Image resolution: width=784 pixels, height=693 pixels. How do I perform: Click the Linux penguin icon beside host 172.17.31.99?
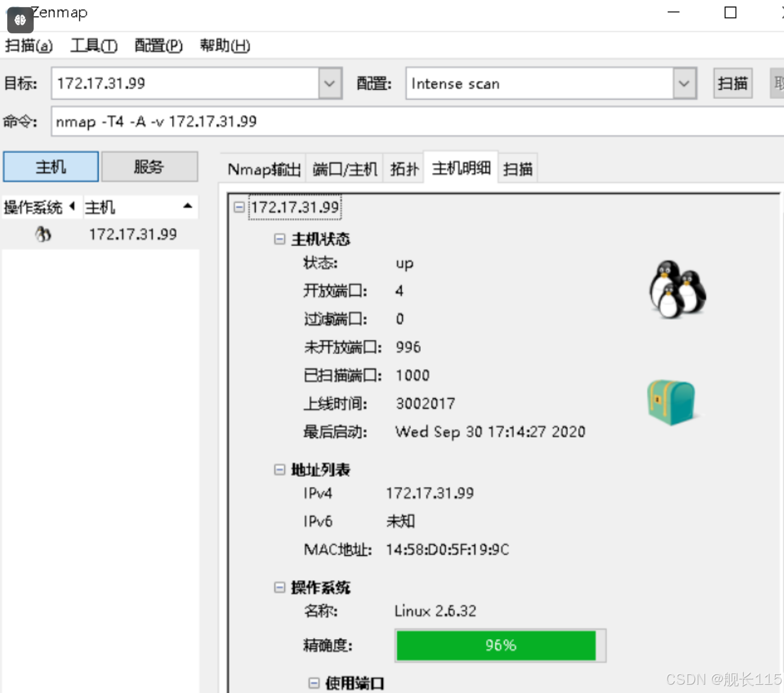[x=43, y=234]
